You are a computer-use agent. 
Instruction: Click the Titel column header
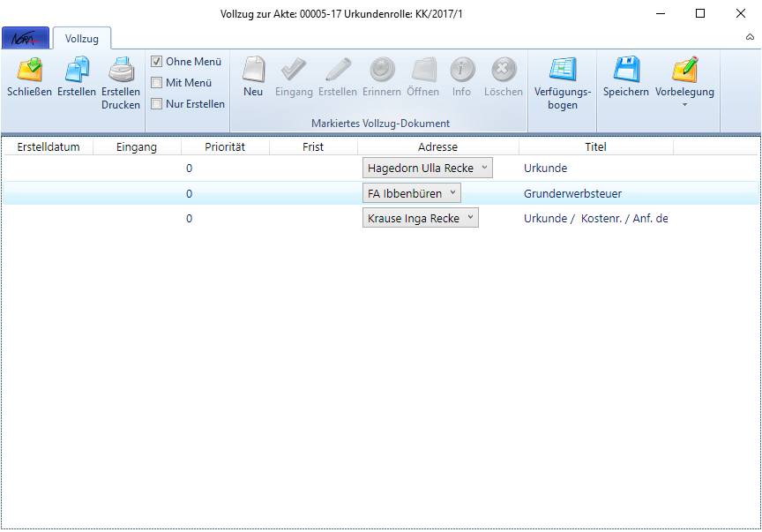click(595, 147)
